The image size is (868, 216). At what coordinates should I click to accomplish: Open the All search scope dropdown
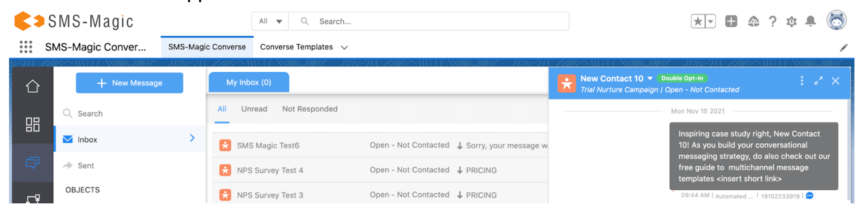click(271, 21)
